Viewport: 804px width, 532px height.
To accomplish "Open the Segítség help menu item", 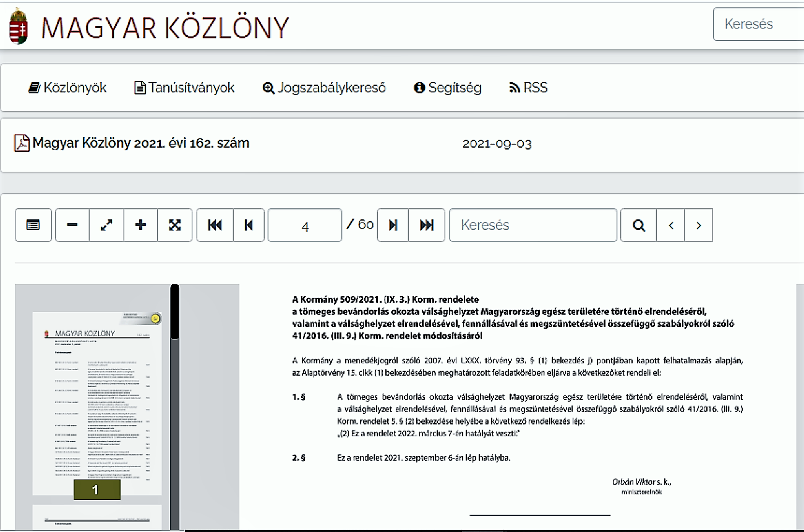I will [448, 88].
